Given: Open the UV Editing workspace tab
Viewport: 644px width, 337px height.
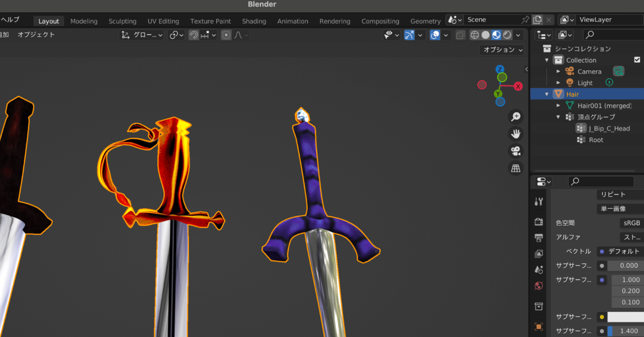Looking at the screenshot, I should click(163, 21).
